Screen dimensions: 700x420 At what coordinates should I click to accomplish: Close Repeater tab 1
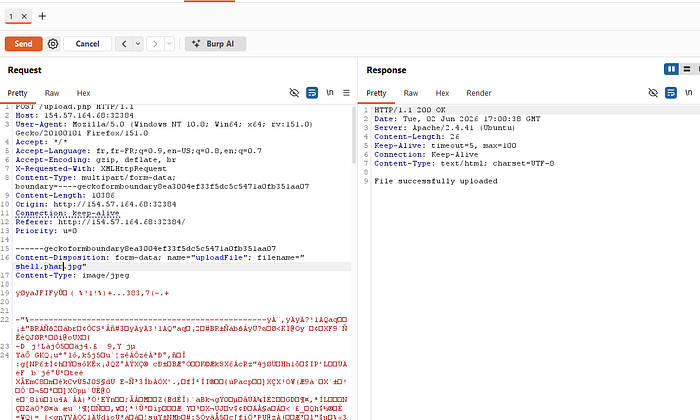point(24,17)
